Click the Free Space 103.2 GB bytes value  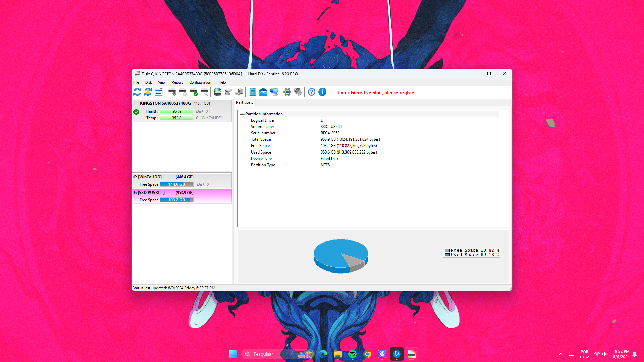(349, 146)
